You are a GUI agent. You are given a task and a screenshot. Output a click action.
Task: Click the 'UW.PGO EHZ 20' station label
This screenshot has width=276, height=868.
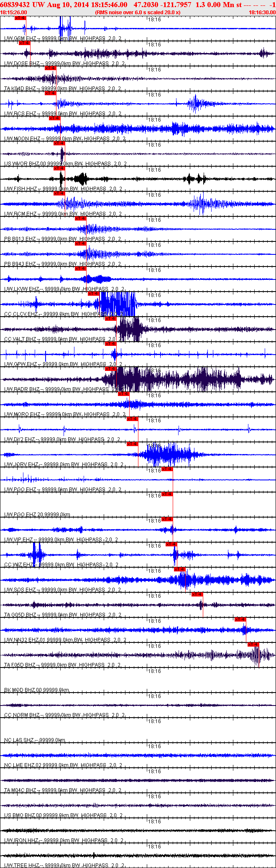tap(24, 515)
